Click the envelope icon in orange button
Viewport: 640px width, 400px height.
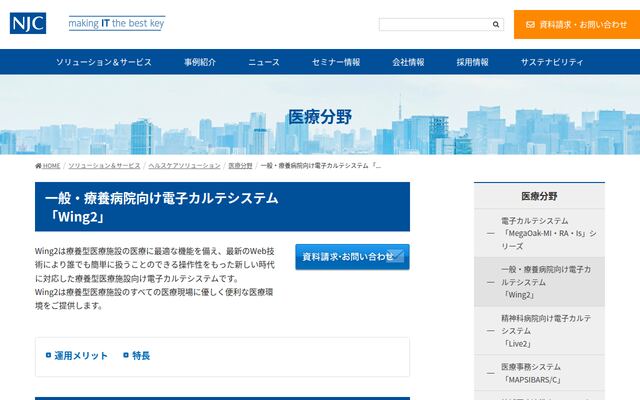pos(530,24)
